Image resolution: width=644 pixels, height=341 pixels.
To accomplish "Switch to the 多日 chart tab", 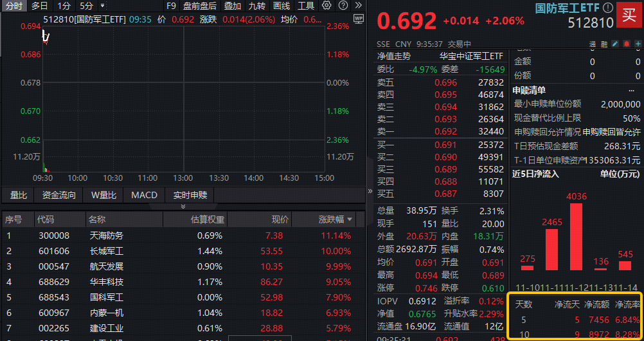I will [39, 6].
